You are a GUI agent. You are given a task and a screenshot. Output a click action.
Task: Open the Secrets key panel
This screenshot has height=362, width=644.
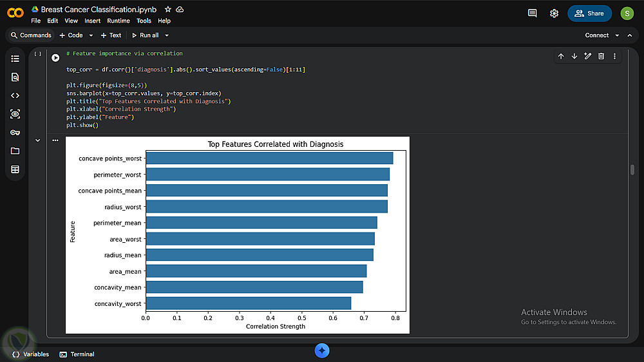pyautogui.click(x=15, y=133)
